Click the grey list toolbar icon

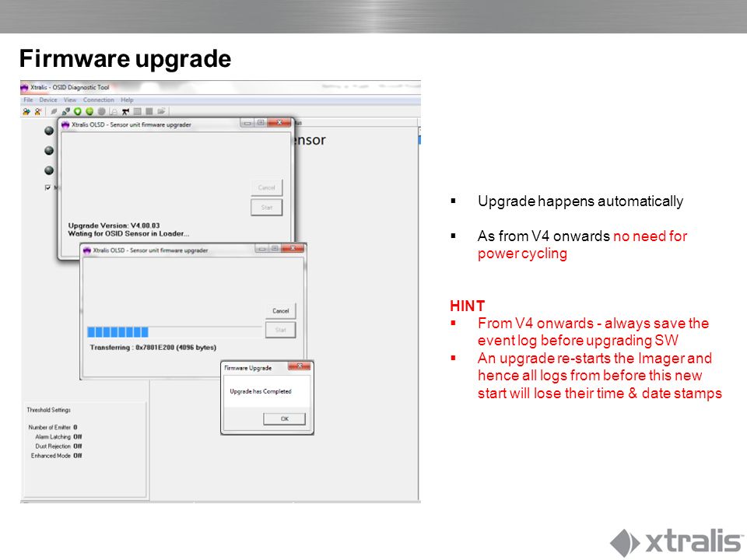coord(137,111)
